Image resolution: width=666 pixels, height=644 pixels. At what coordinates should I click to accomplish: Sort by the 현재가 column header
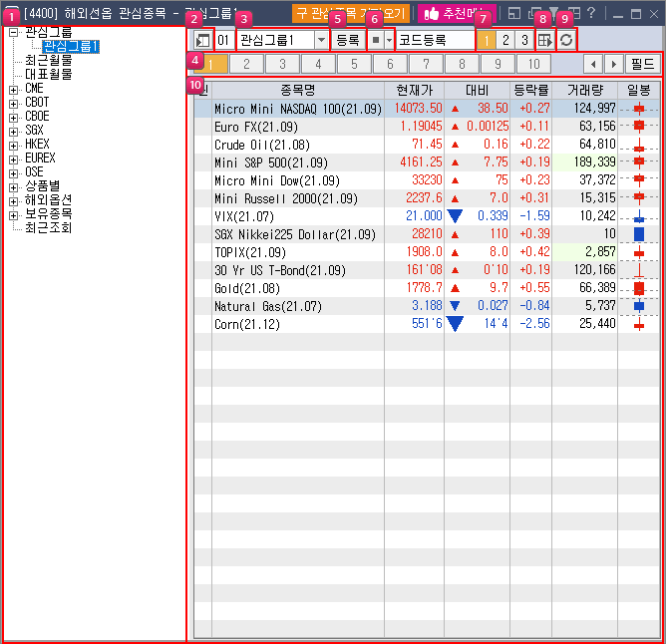pos(414,90)
